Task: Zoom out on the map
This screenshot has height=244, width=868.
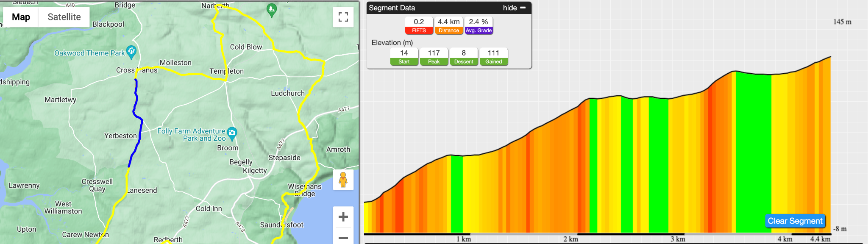Action: coord(343,237)
